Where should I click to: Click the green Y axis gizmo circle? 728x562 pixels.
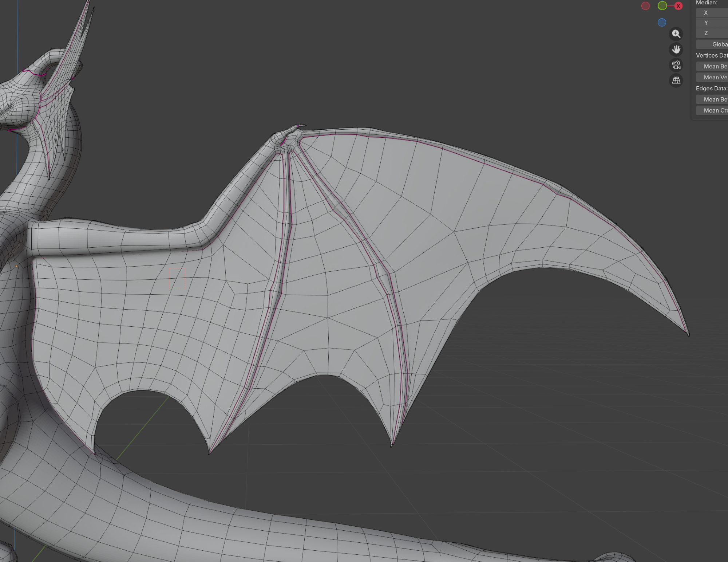662,5
